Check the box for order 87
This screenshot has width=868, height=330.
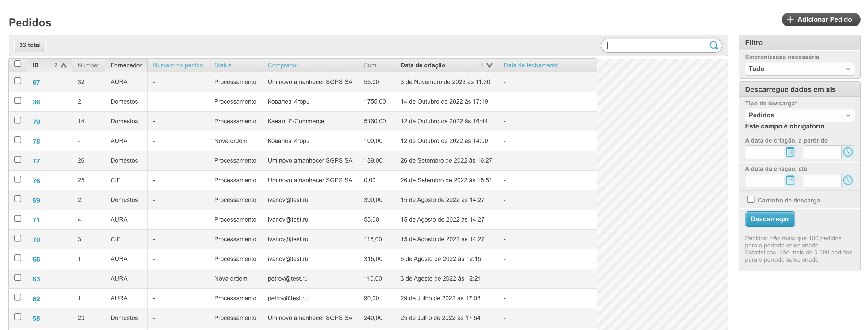pos(18,81)
